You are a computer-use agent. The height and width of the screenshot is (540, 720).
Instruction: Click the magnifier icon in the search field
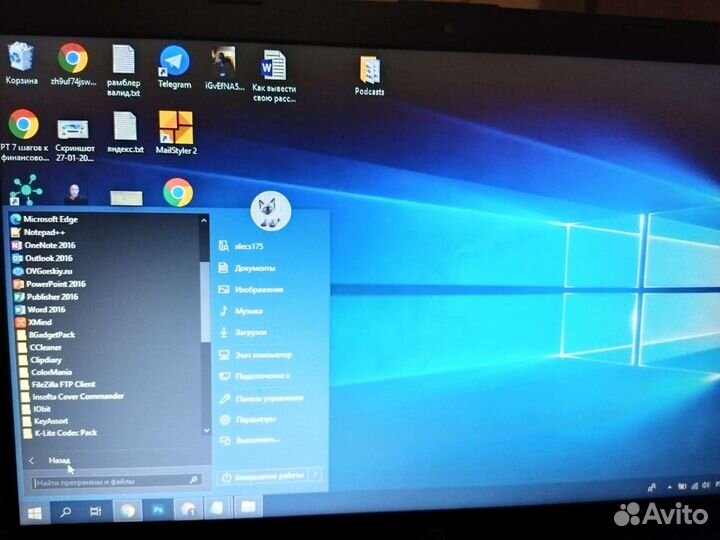click(194, 480)
